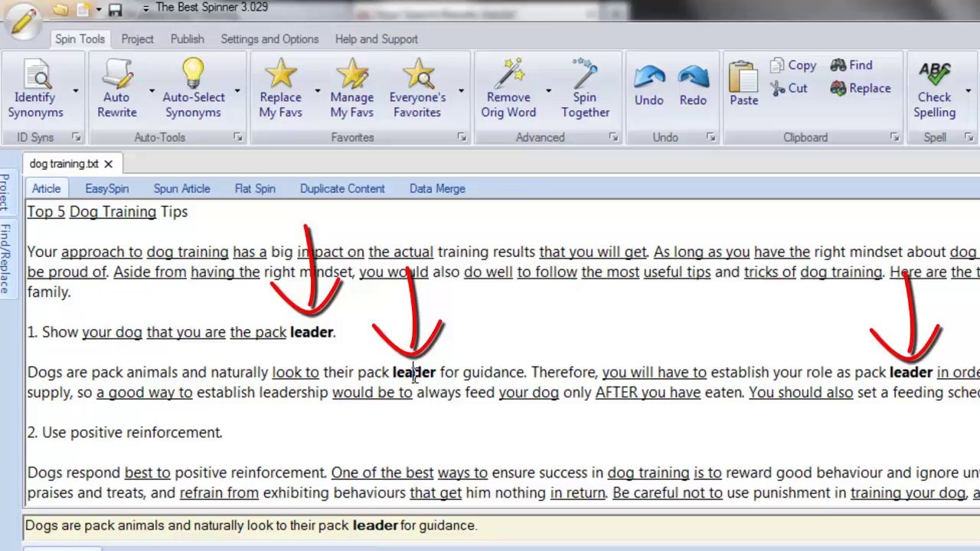
Task: Switch to the Flat Spin tab
Action: tap(255, 188)
